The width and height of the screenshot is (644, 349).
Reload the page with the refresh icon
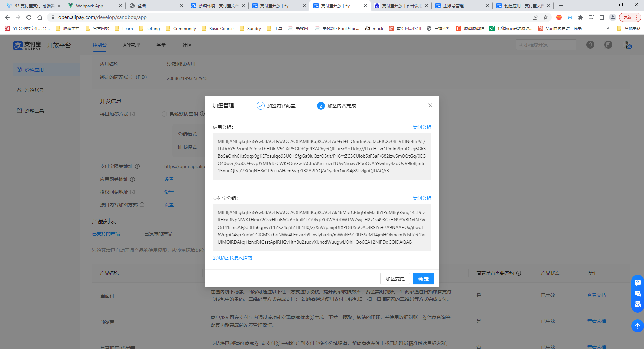tap(29, 17)
